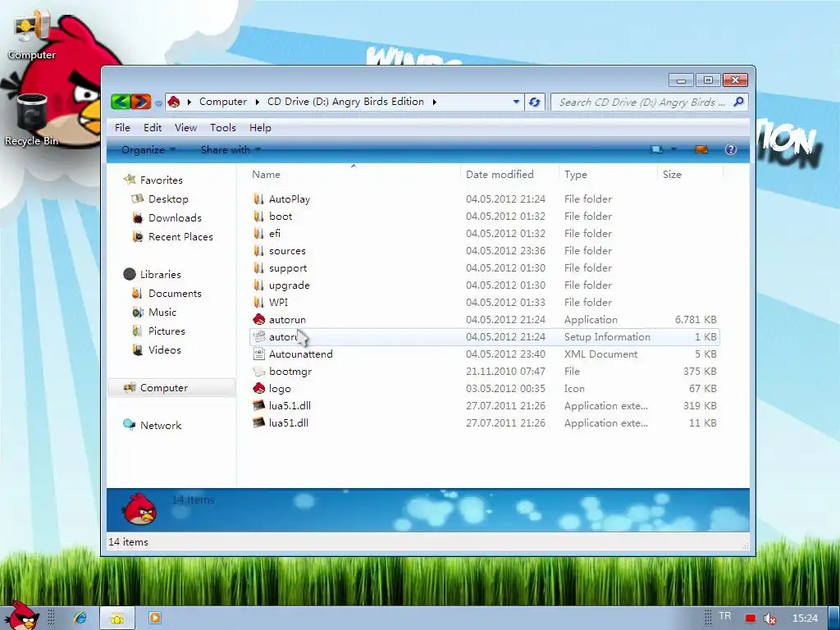840x630 pixels.
Task: Select the efi folder icon
Action: point(258,234)
